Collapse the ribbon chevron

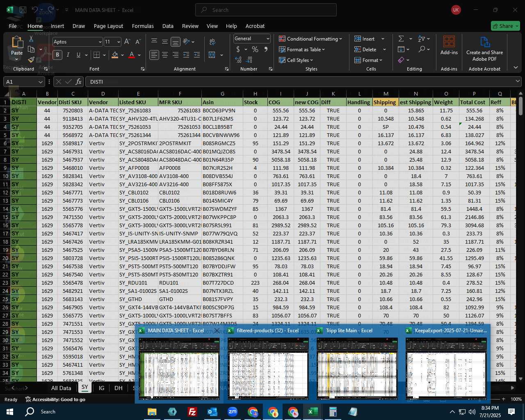pyautogui.click(x=516, y=67)
